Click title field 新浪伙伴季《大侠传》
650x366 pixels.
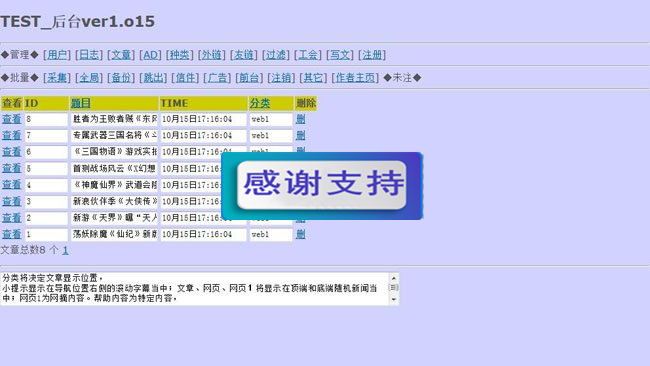114,201
